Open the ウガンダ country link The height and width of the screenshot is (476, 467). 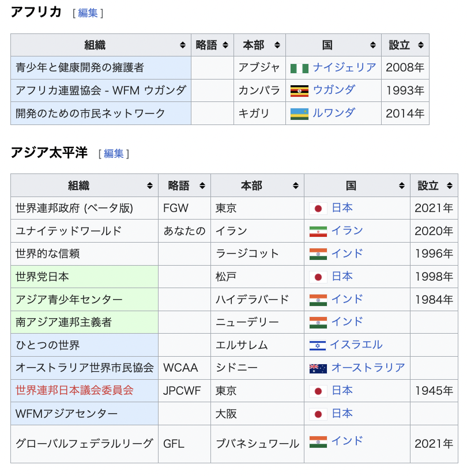pyautogui.click(x=334, y=90)
